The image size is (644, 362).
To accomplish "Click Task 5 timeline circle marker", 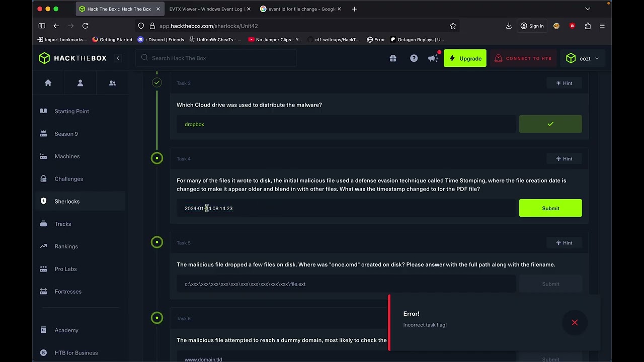I will click(157, 242).
